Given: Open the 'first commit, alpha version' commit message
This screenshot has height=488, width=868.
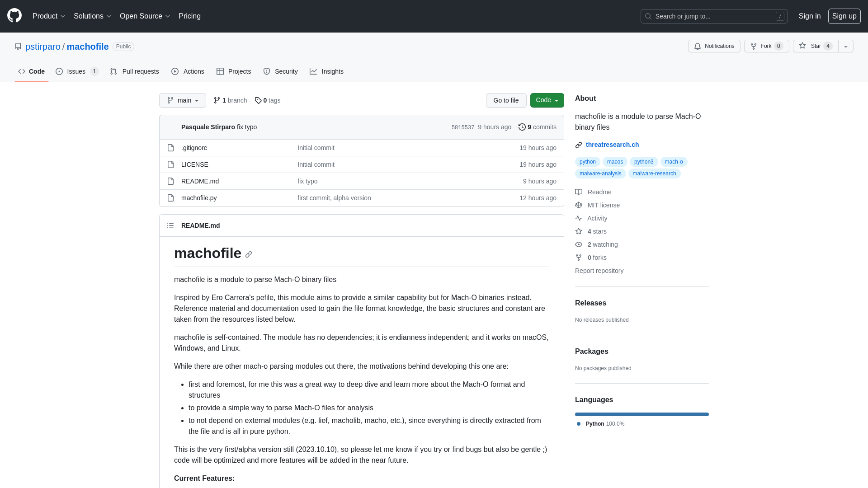Looking at the screenshot, I should point(334,198).
